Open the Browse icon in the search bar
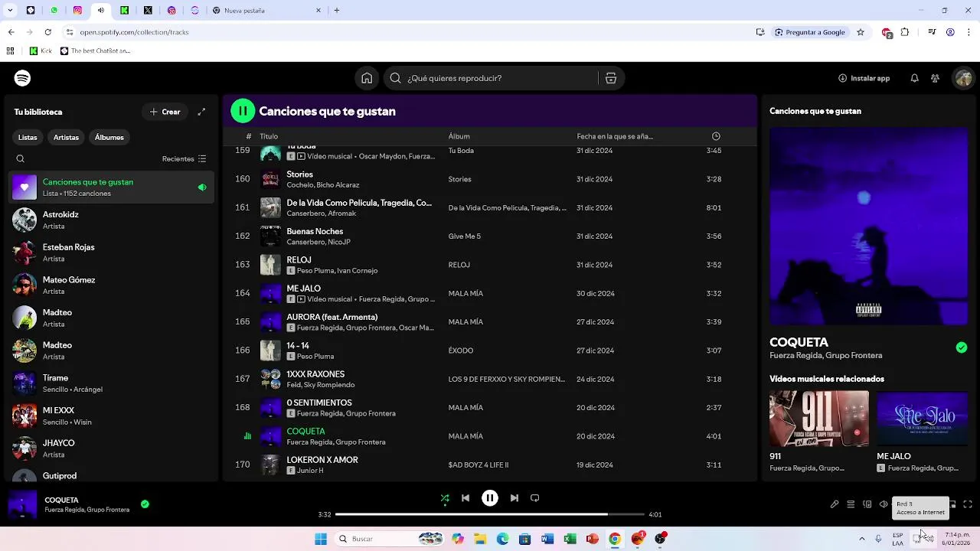Viewport: 980px width, 551px height. pyautogui.click(x=611, y=78)
